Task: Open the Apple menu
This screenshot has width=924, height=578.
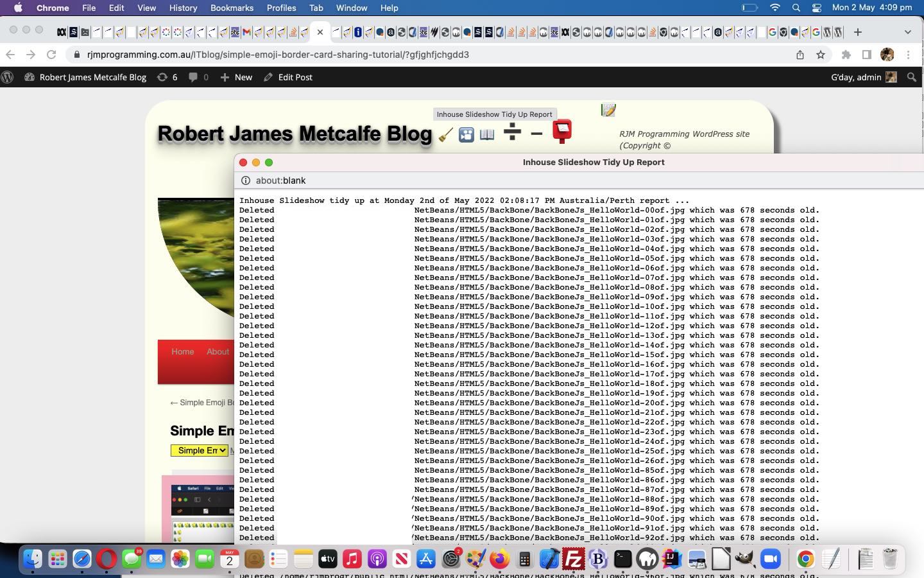Action: (18, 8)
